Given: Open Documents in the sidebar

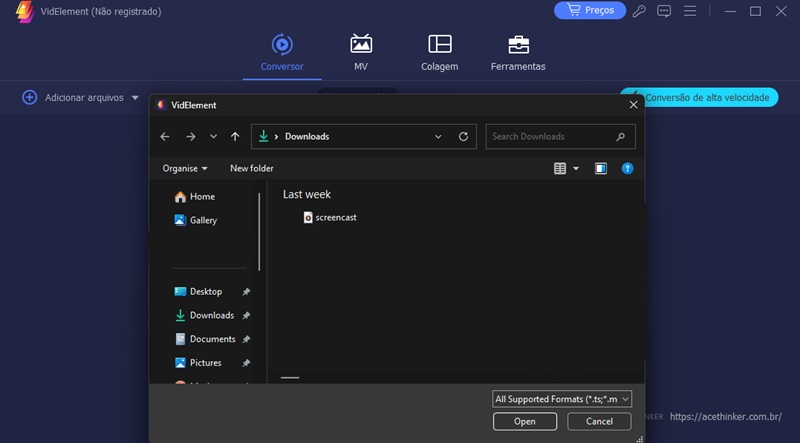Looking at the screenshot, I should (212, 339).
